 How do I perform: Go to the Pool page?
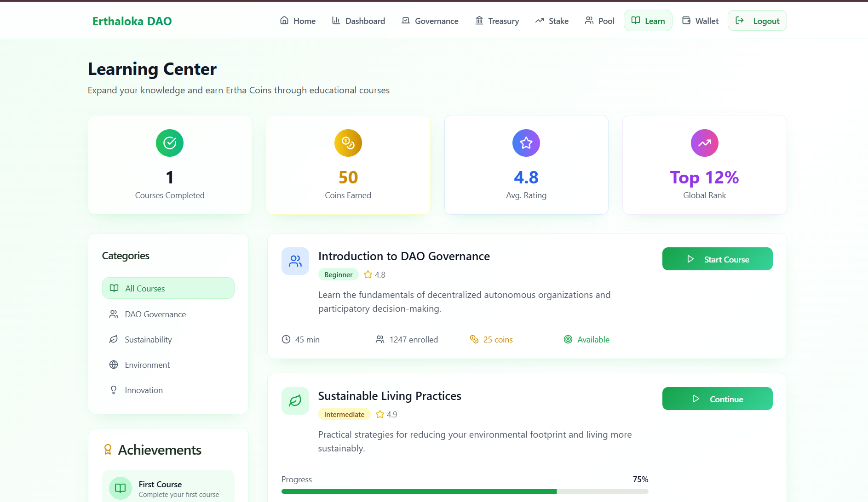(599, 21)
